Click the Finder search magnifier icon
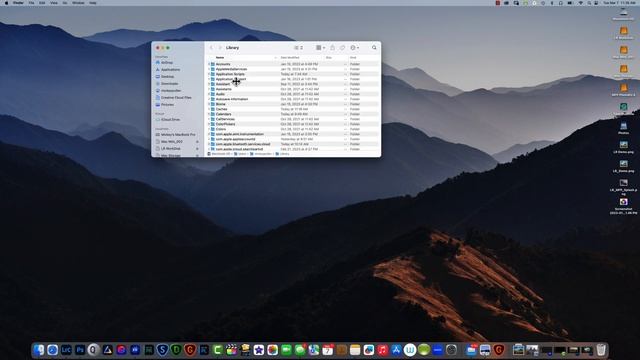Image resolution: width=640 pixels, height=360 pixels. [x=374, y=48]
